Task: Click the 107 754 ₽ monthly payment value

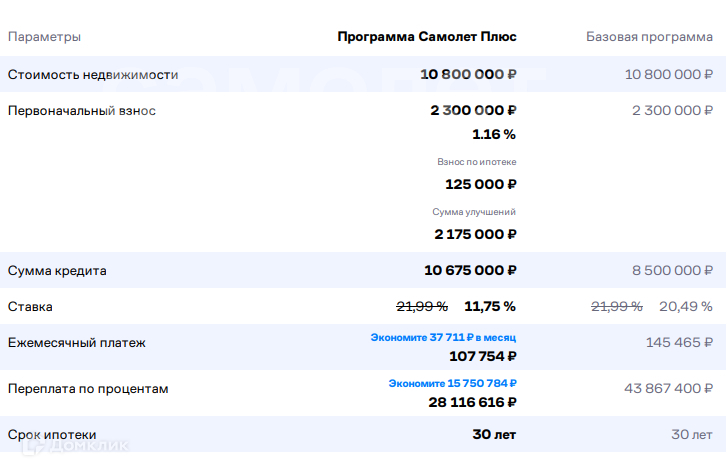Action: (483, 355)
